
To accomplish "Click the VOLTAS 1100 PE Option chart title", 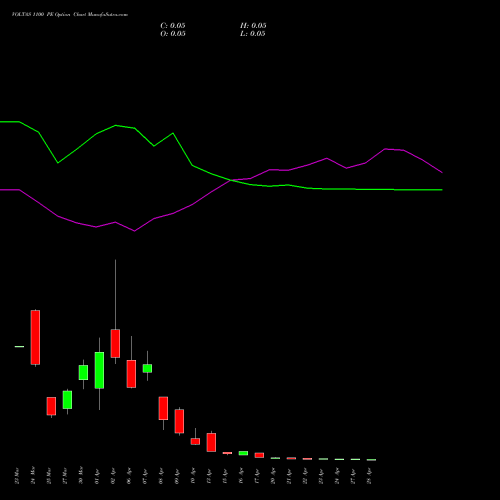I will coord(70,15).
